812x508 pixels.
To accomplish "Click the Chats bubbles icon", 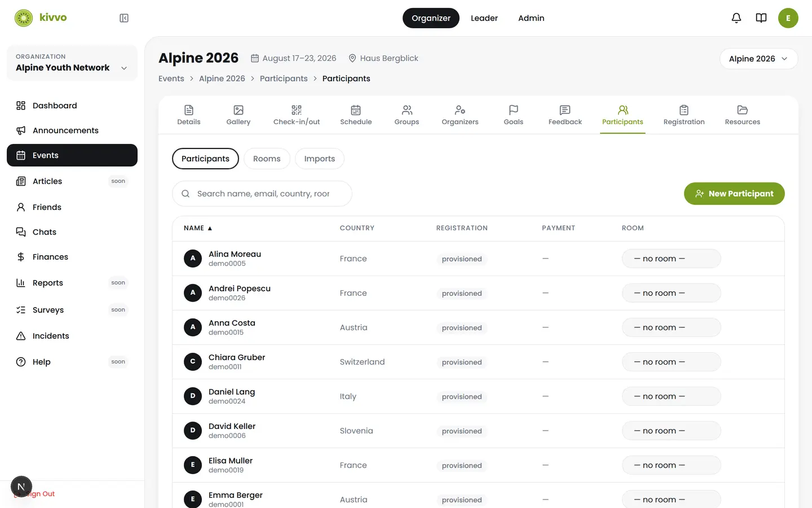I will point(21,232).
